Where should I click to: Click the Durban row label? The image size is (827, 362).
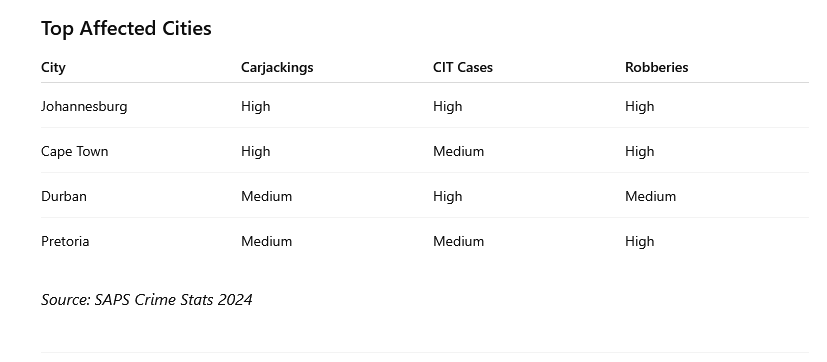pyautogui.click(x=64, y=196)
